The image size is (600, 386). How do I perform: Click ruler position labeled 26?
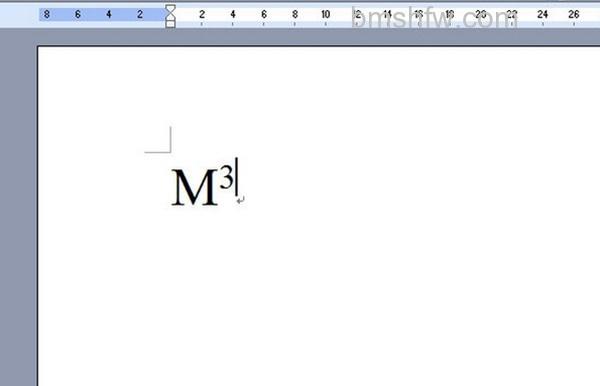[x=574, y=15]
